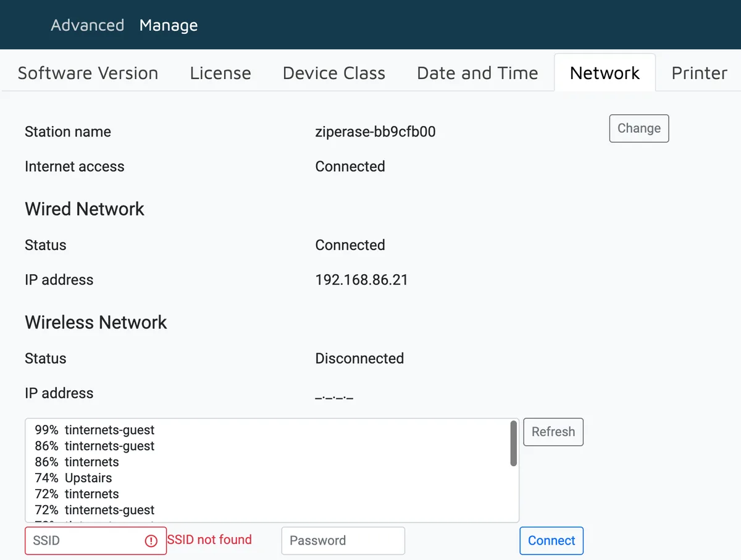The height and width of the screenshot is (560, 741).
Task: Select the Network tab
Action: click(x=605, y=73)
